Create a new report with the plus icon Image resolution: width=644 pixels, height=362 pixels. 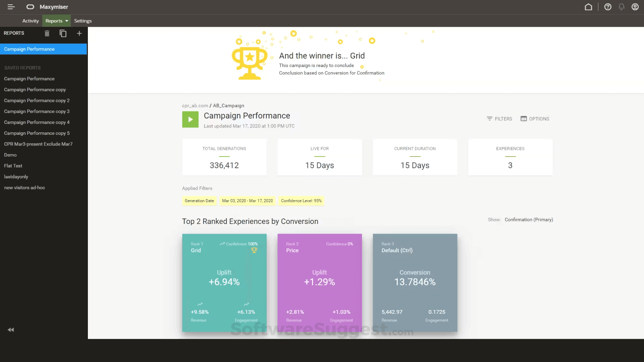[x=79, y=33]
